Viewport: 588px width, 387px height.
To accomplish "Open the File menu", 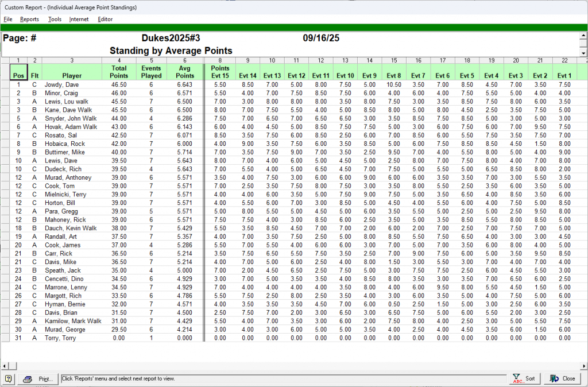I will pos(8,19).
